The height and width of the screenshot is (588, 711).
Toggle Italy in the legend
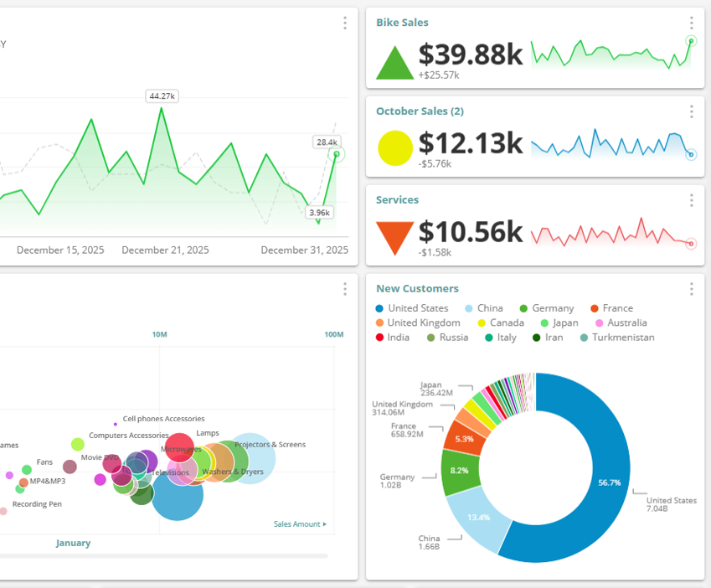[501, 338]
